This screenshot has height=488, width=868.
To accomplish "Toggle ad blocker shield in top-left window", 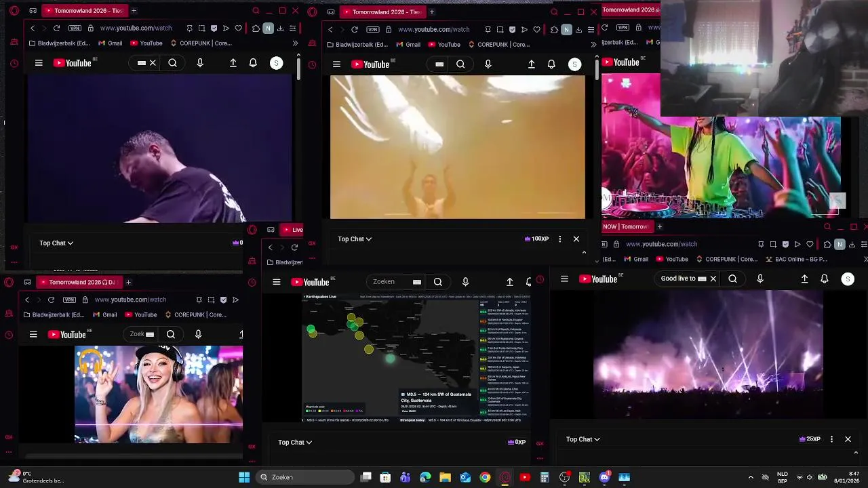I will click(x=214, y=28).
